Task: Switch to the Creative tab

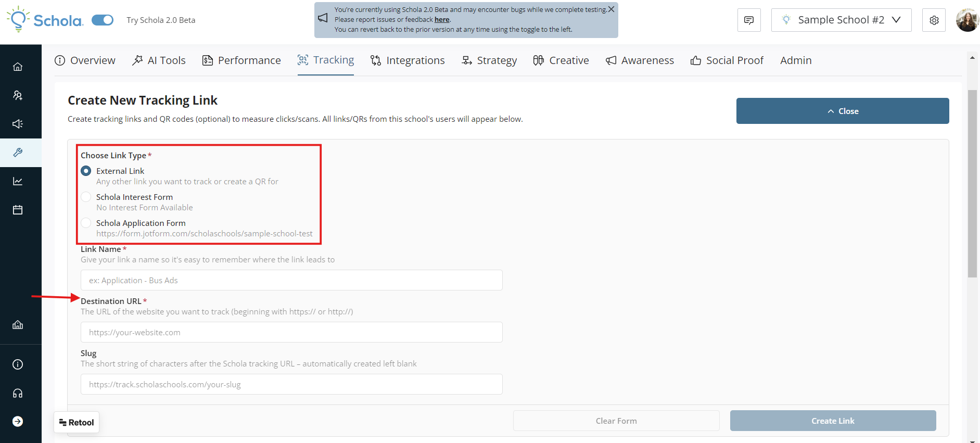Action: coord(561,60)
